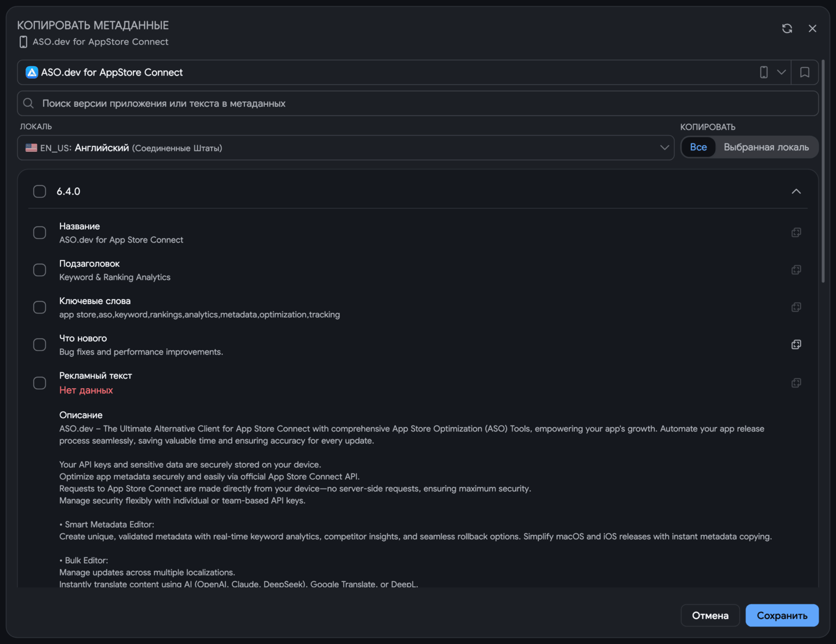Image resolution: width=836 pixels, height=644 pixels.
Task: Click the Описание heading
Action: coord(81,415)
